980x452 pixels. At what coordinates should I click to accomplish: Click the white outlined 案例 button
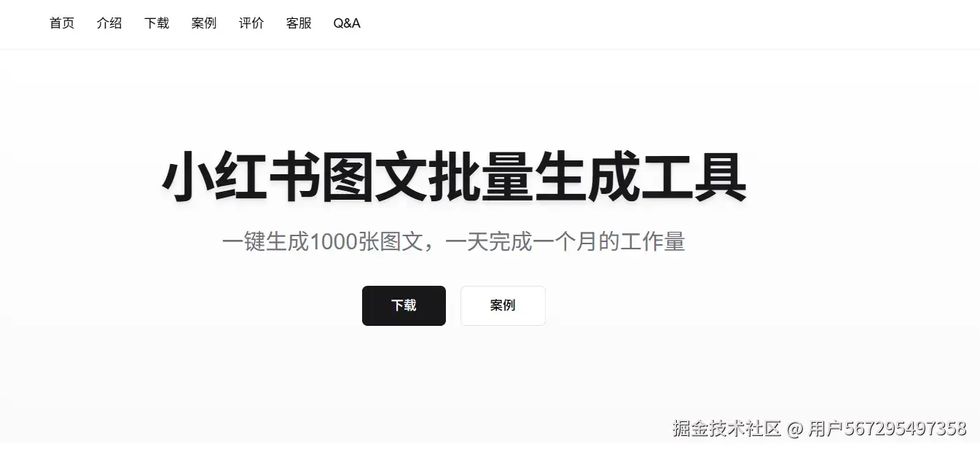503,305
